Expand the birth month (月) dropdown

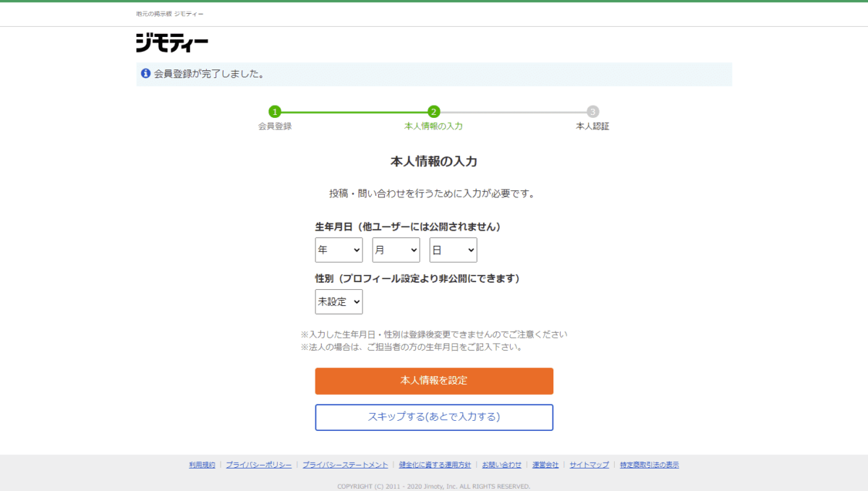[x=396, y=249]
